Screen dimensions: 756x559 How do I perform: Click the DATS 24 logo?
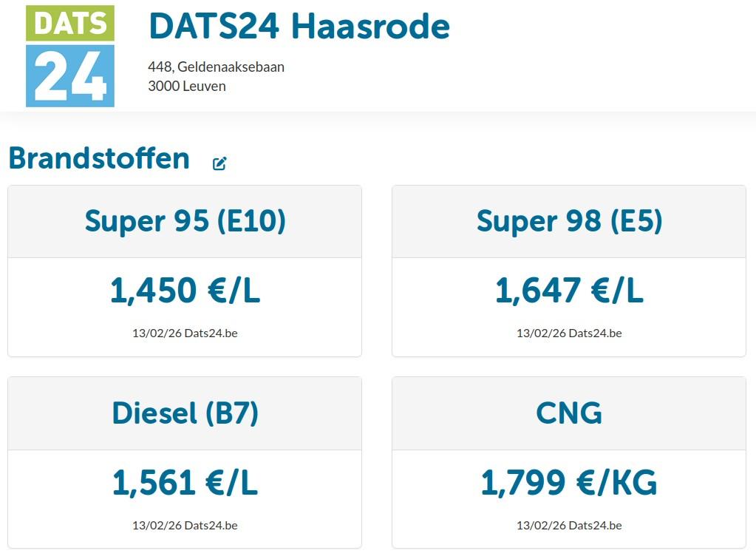70,56
